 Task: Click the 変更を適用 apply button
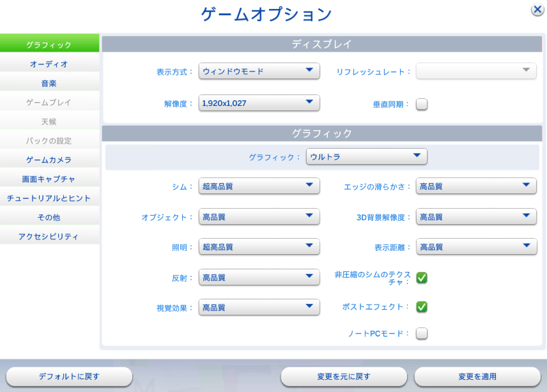(478, 377)
